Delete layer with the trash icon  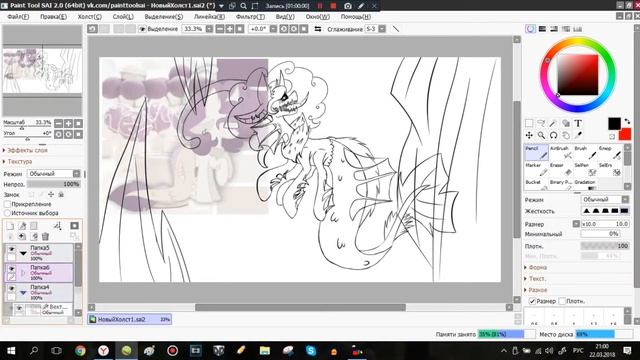click(45, 236)
